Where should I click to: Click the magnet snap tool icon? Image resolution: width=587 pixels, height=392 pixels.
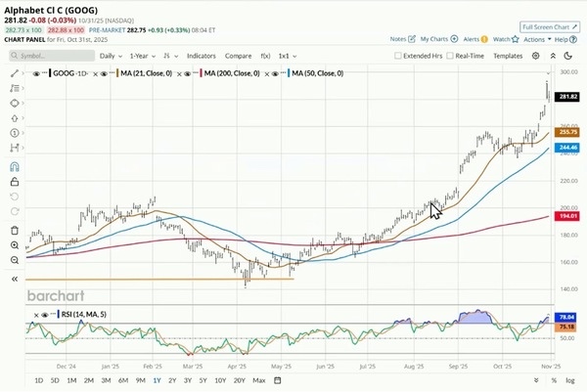[x=15, y=152]
